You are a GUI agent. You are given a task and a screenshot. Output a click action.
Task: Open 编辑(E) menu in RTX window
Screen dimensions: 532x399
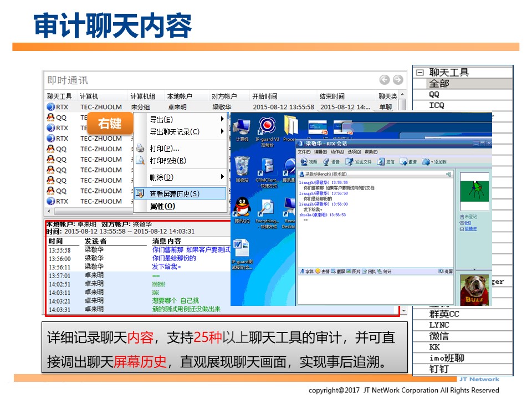[x=321, y=152]
